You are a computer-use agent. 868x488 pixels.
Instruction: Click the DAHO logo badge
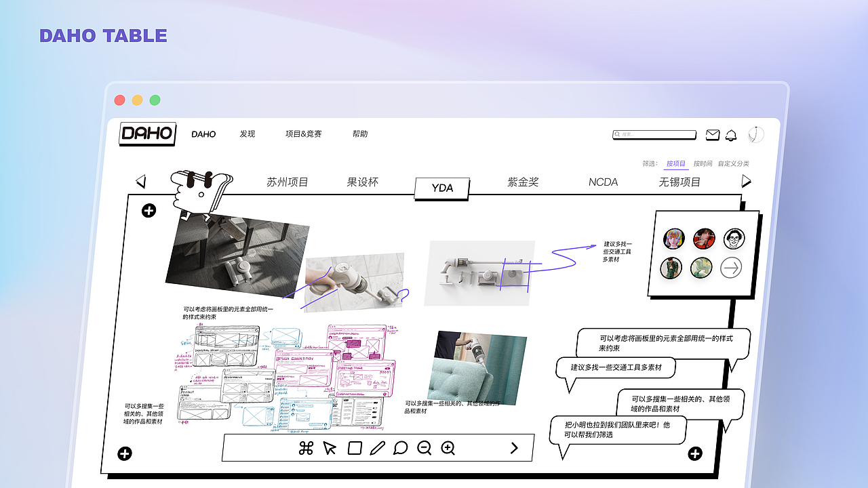[148, 134]
